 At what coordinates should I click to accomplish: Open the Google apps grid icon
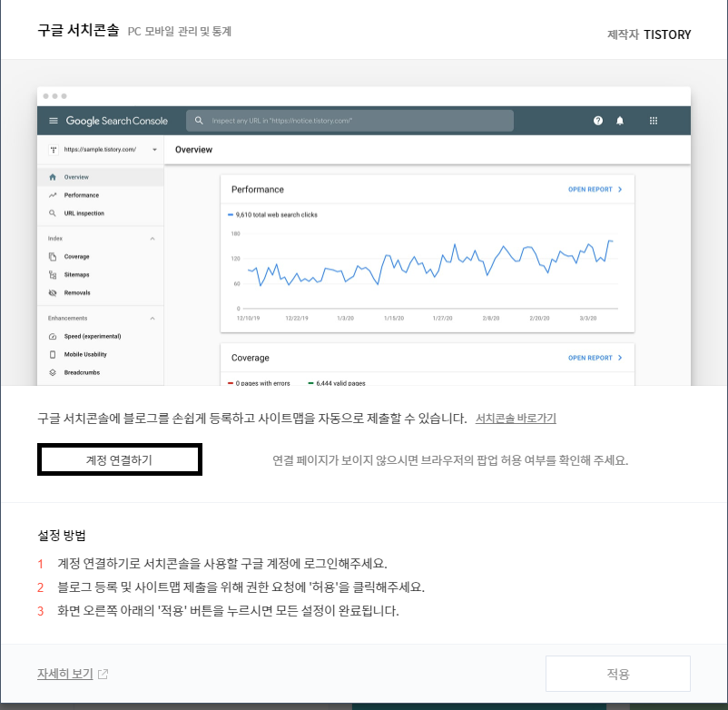click(x=654, y=121)
